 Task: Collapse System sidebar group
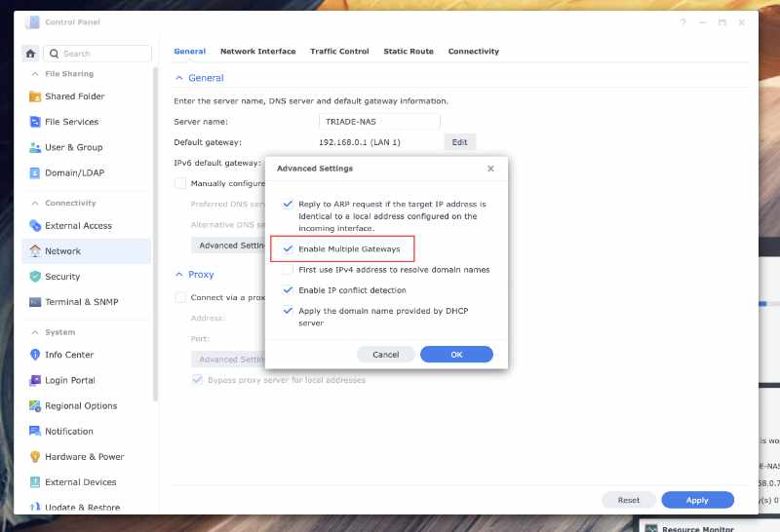[35, 332]
